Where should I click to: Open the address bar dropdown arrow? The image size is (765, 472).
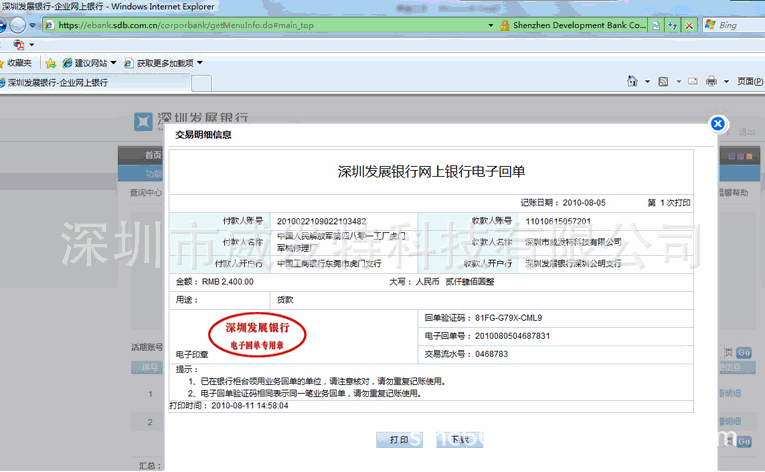tap(490, 24)
